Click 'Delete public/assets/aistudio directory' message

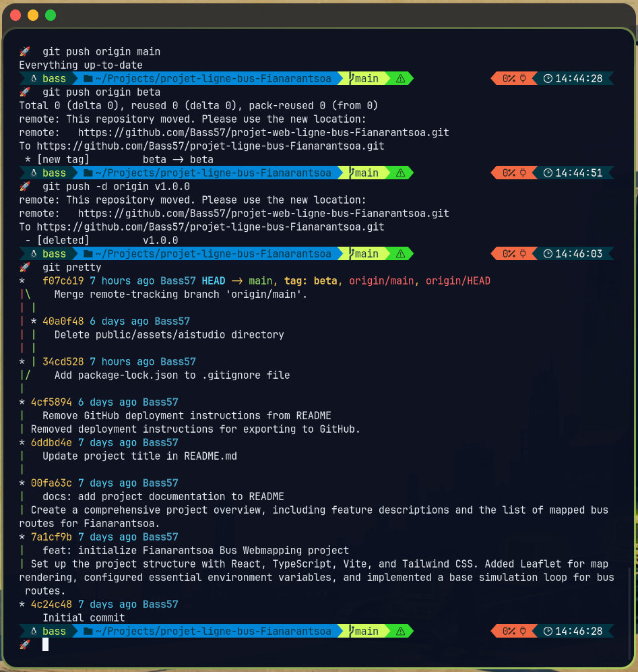(x=169, y=335)
